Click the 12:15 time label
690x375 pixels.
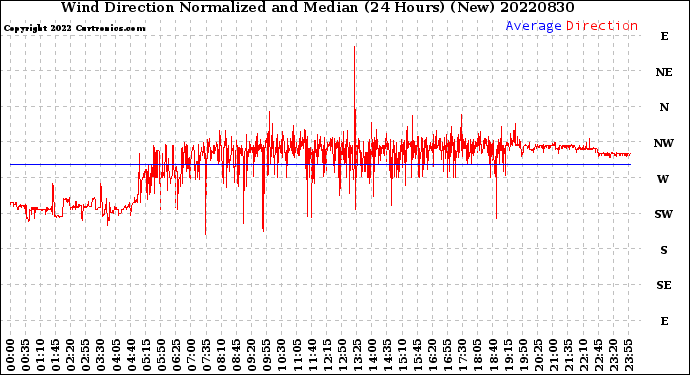(327, 356)
